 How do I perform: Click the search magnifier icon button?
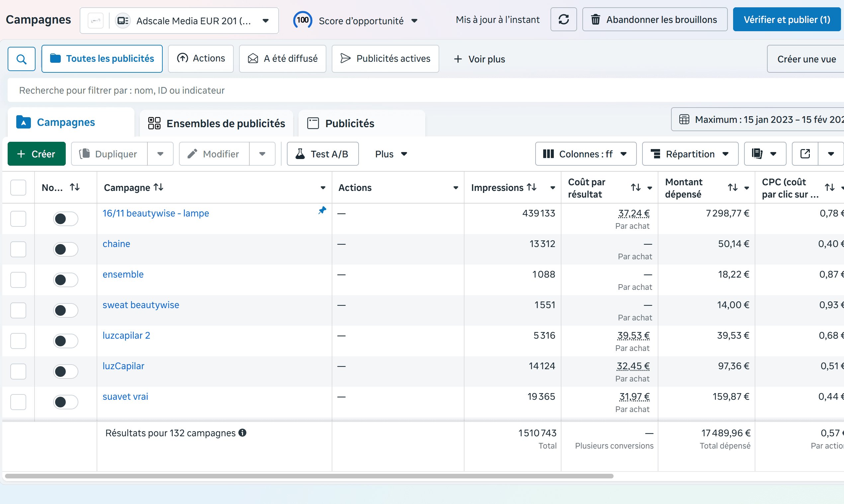pyautogui.click(x=21, y=59)
